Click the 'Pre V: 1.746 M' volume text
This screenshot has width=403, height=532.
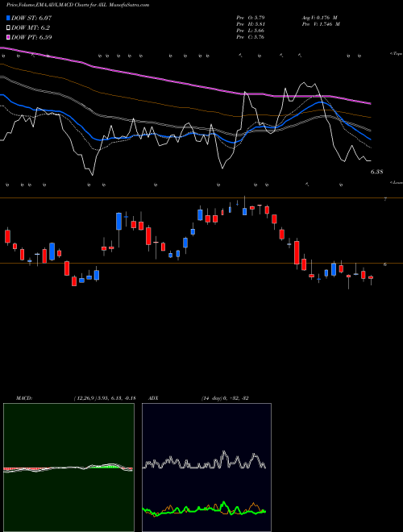(x=320, y=24)
